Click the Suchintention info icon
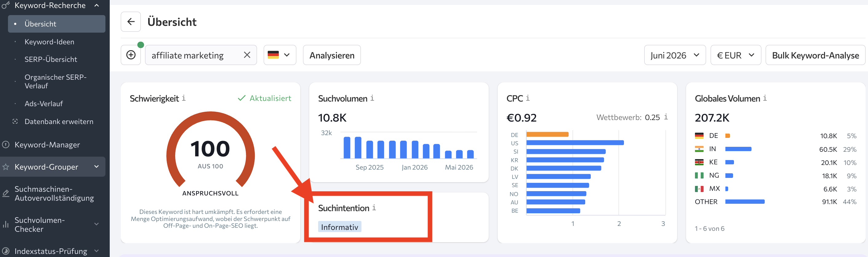This screenshot has width=868, height=257. (x=374, y=208)
